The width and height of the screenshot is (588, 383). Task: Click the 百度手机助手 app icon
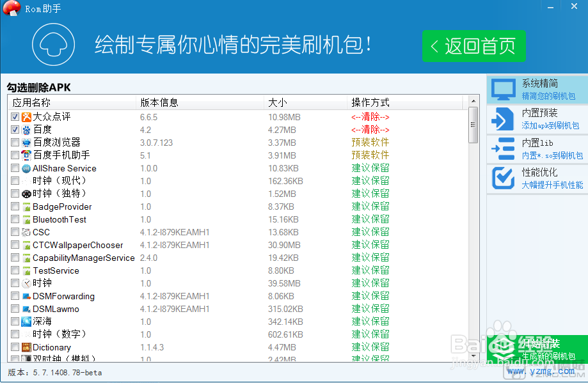[26, 155]
